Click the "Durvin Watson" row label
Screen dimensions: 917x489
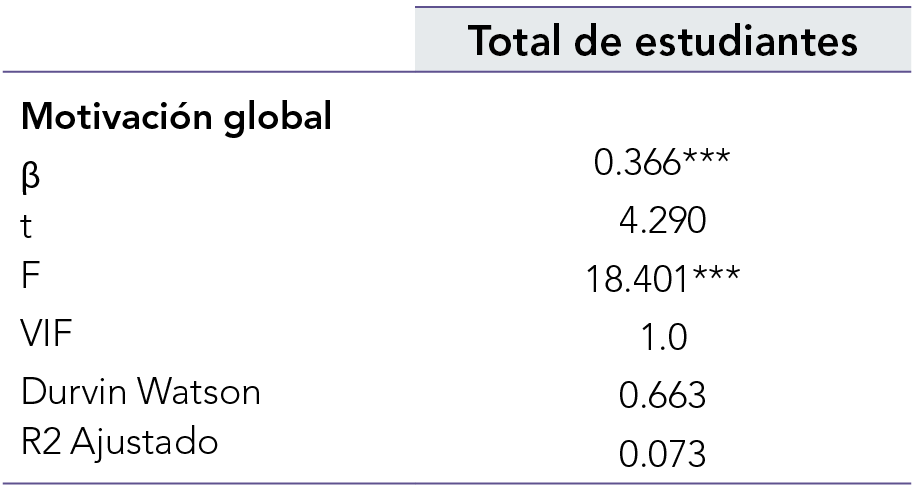tap(141, 390)
